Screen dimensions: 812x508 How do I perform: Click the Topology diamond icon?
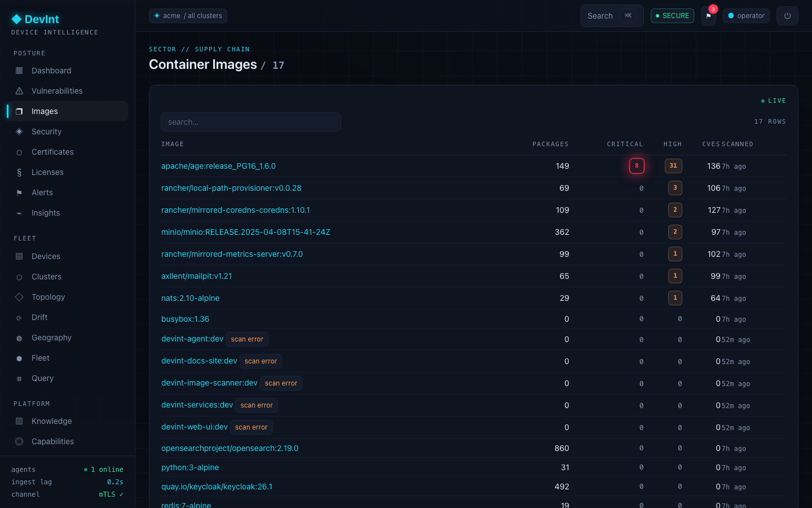click(x=19, y=297)
